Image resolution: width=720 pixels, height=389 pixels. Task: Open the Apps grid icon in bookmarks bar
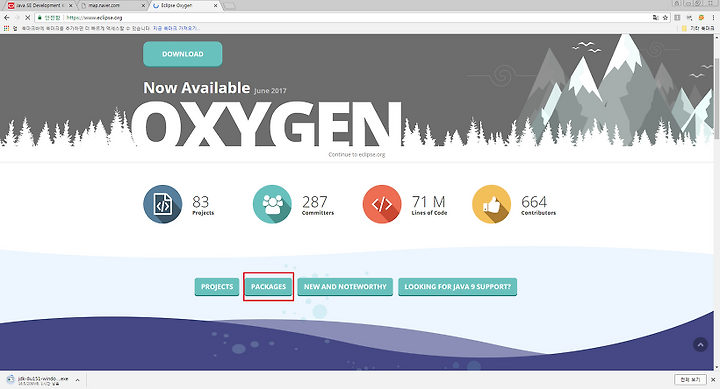[6, 28]
